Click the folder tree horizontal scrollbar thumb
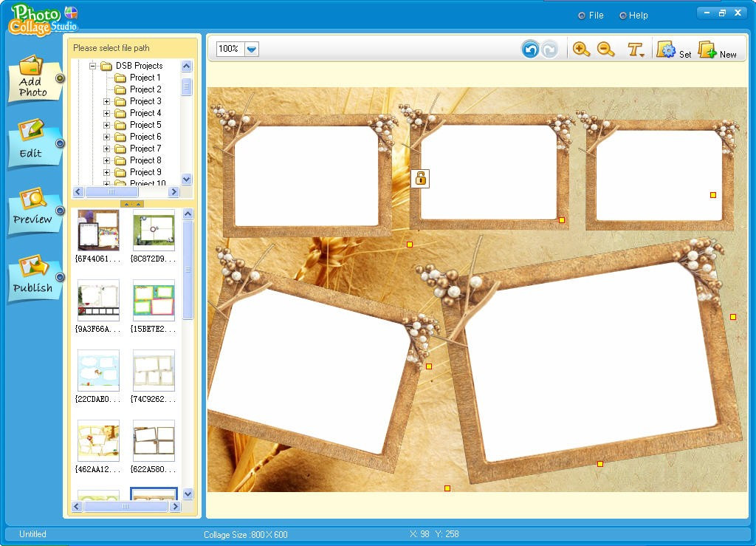Viewport: 756px width, 546px height. (111, 192)
